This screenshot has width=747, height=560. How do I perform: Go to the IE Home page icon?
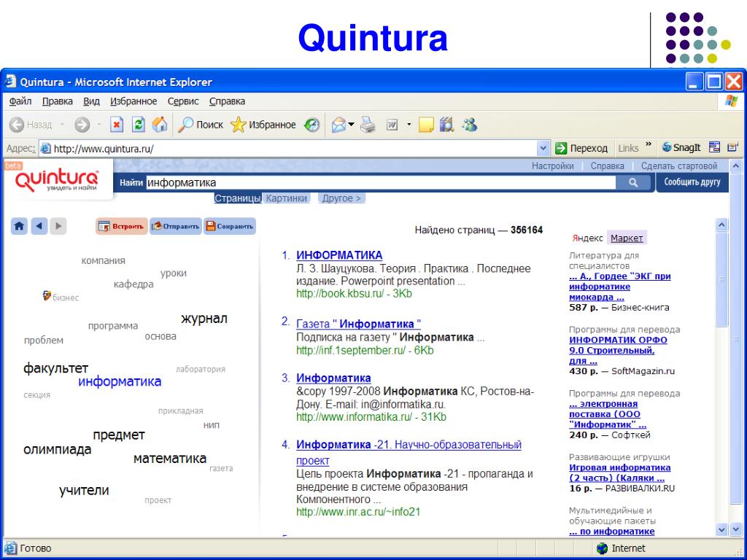pyautogui.click(x=160, y=125)
